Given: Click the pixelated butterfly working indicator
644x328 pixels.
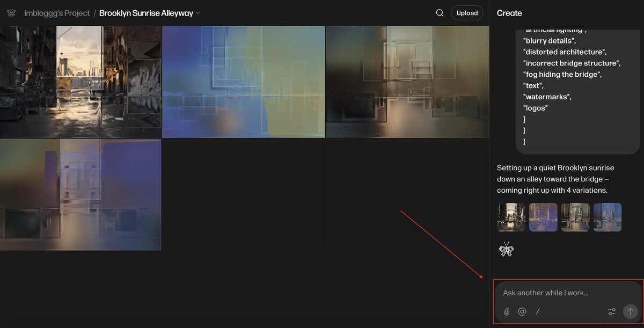Looking at the screenshot, I should 506,249.
